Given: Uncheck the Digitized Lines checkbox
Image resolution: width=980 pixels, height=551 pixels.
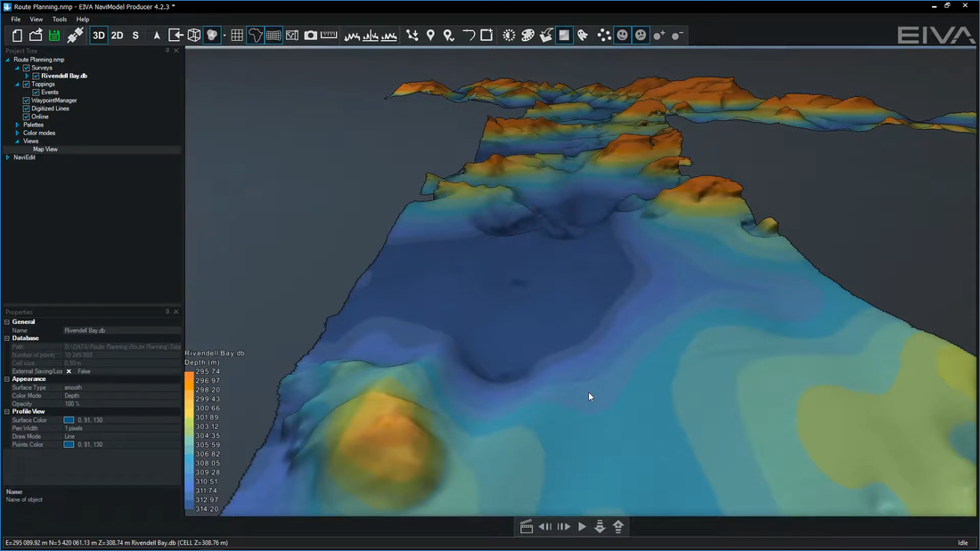Looking at the screenshot, I should pyautogui.click(x=26, y=108).
